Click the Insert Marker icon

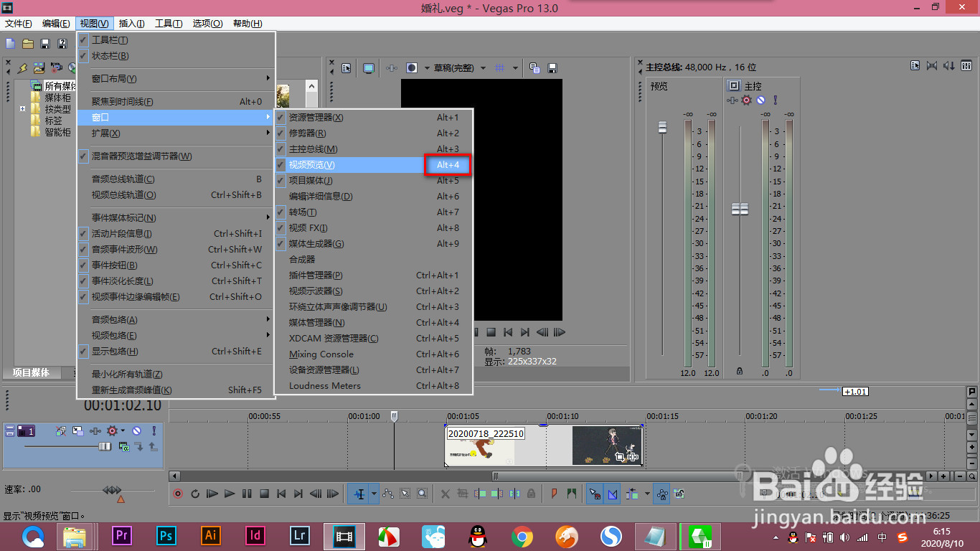coord(554,494)
